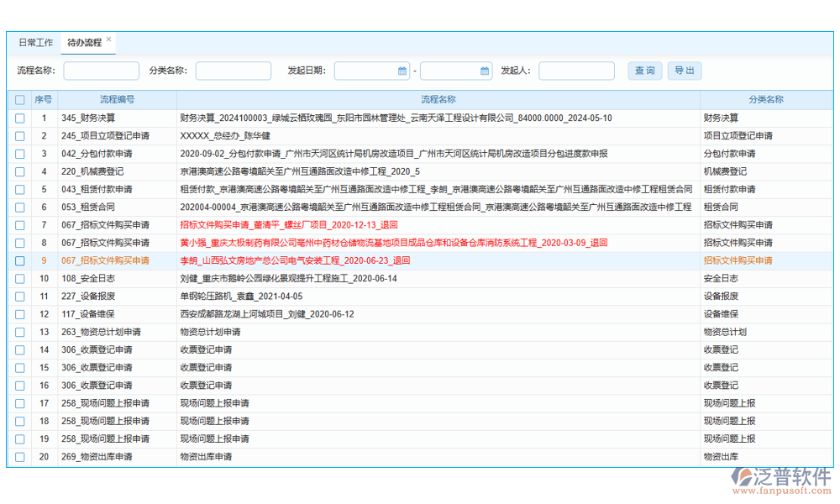Focus the 流程名称 search input field

click(x=101, y=71)
